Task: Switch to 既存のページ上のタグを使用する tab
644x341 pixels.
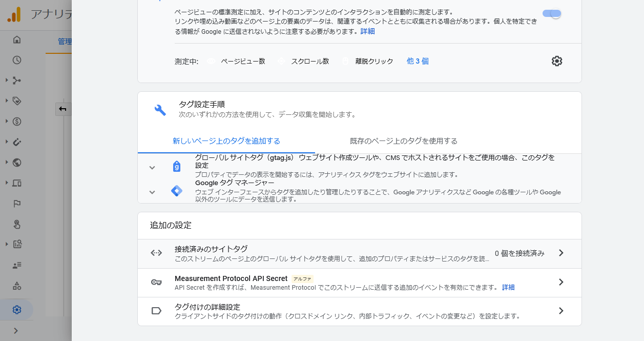Action: pos(404,141)
